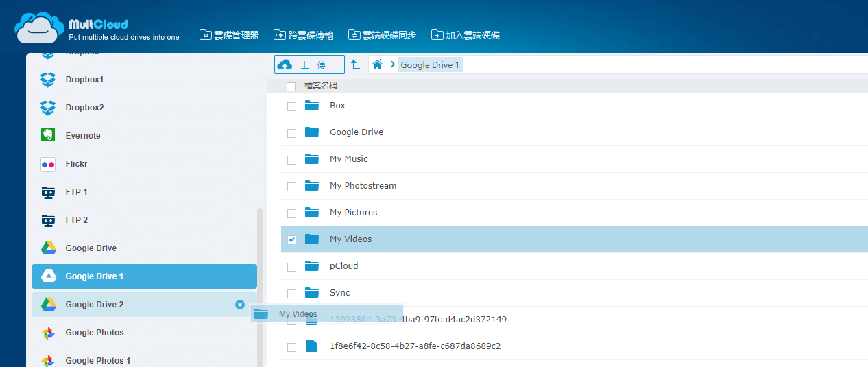Go up one folder level arrow
The width and height of the screenshot is (868, 367).
(x=355, y=64)
